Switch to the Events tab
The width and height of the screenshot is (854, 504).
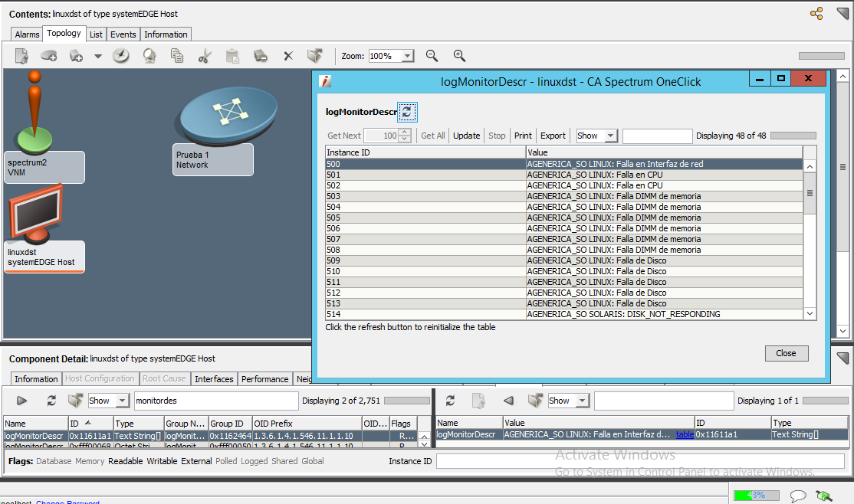tap(123, 34)
